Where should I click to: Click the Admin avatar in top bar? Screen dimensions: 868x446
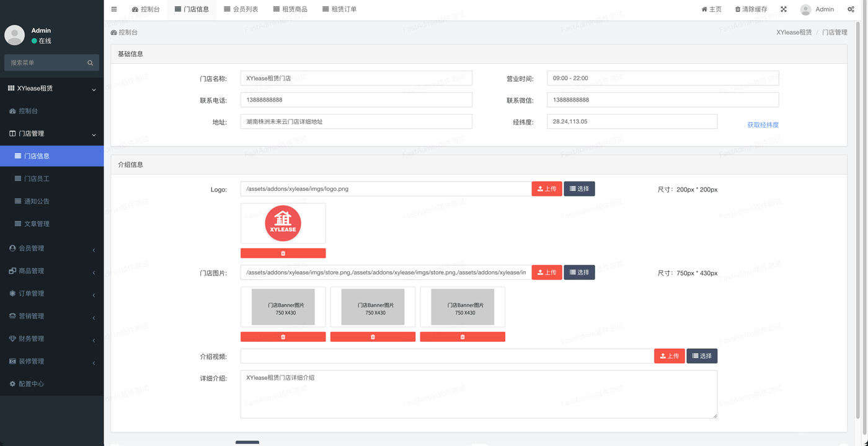tap(805, 9)
